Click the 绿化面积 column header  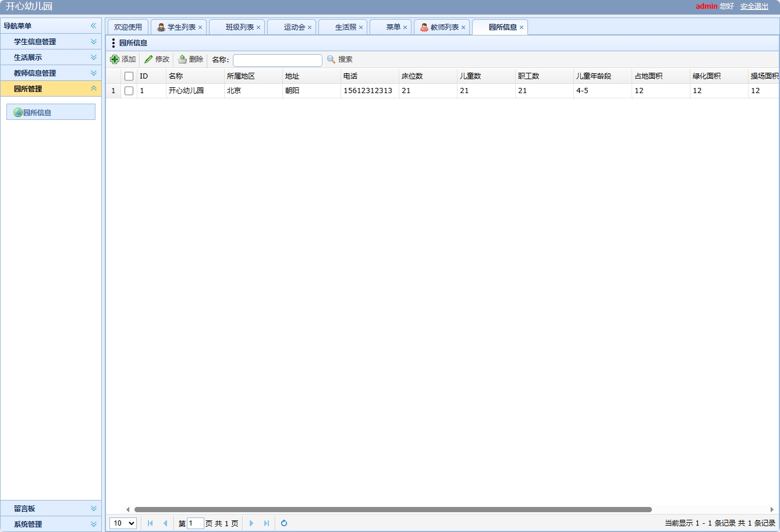(719, 76)
